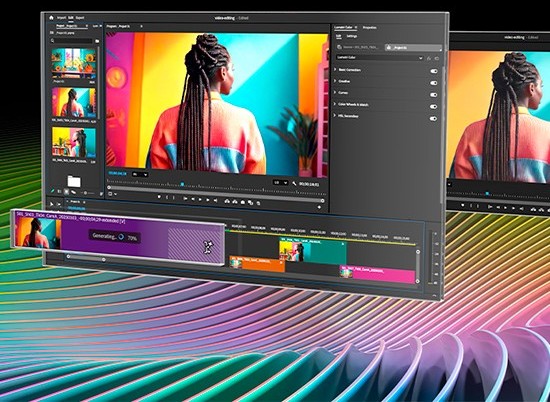Click the white folder bin item
This screenshot has height=402, width=550.
(74, 181)
